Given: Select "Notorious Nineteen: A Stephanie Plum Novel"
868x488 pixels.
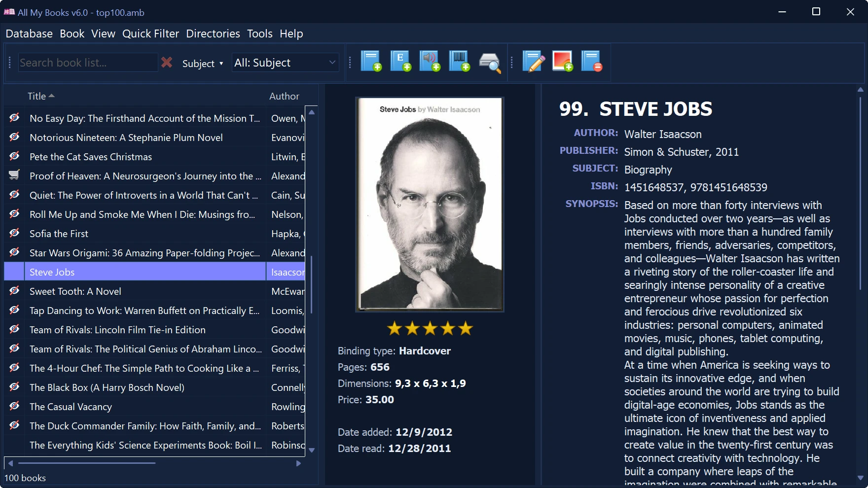Looking at the screenshot, I should point(126,138).
